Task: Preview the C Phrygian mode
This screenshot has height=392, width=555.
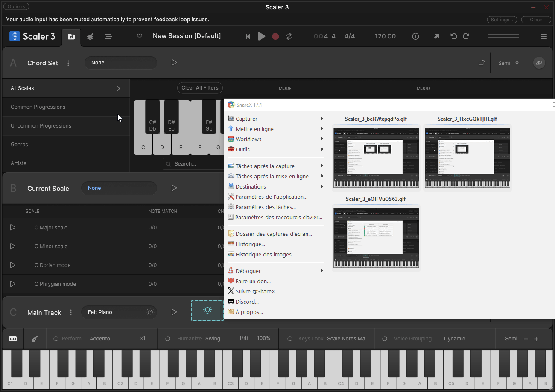Action: 13,284
